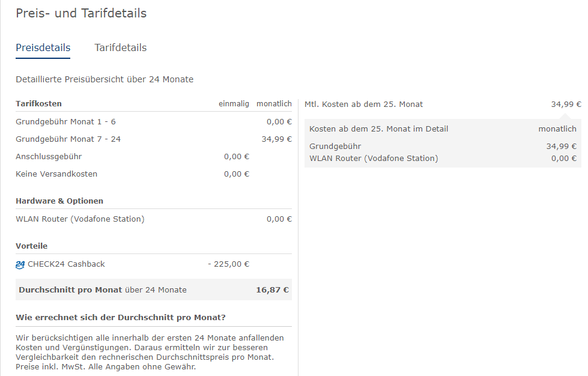Click 'Kosten ab dem 25. Monat im Detail'

pyautogui.click(x=379, y=129)
